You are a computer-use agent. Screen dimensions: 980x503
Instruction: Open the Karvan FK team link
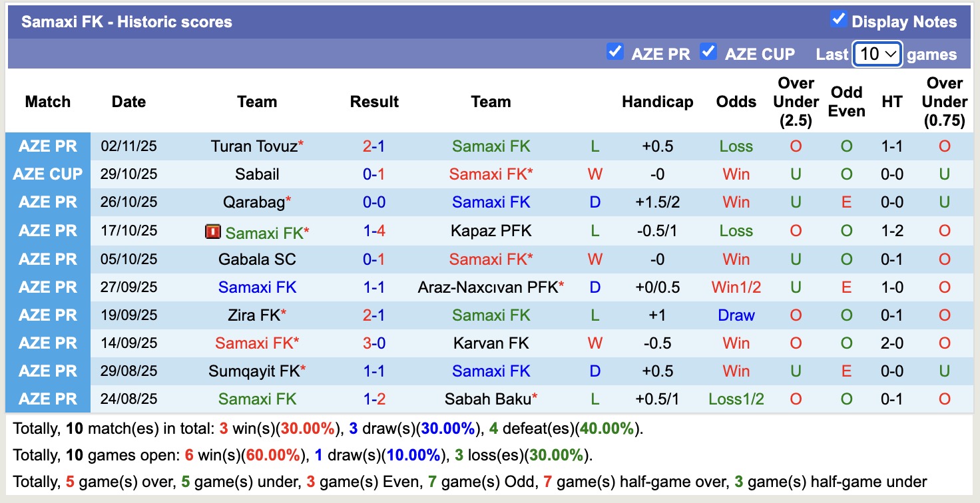(x=491, y=343)
